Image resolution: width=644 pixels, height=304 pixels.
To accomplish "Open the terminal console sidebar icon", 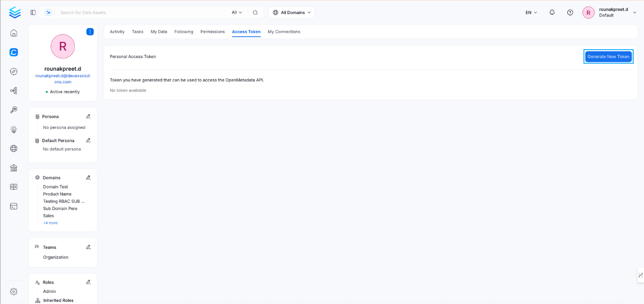I will (x=14, y=206).
